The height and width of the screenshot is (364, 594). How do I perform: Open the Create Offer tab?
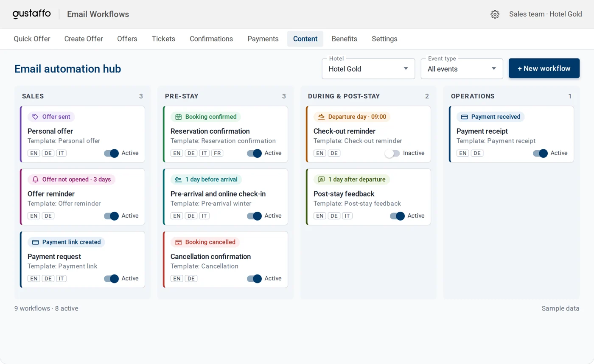click(84, 39)
